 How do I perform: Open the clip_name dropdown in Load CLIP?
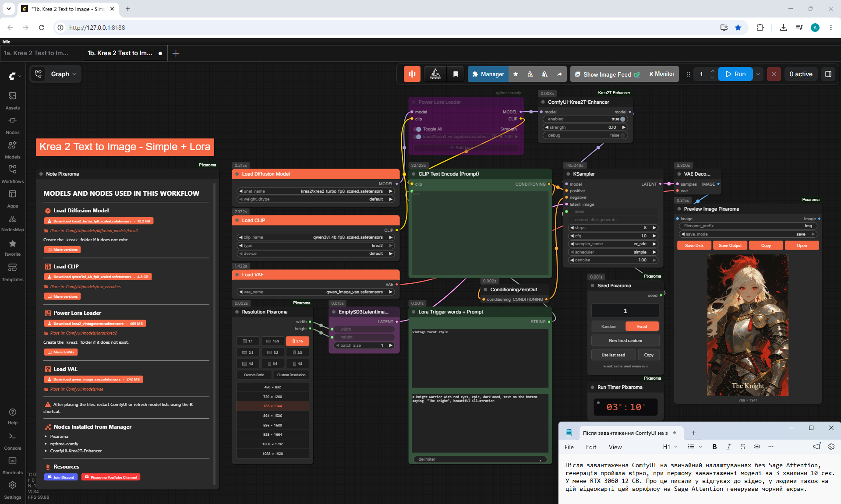click(315, 237)
